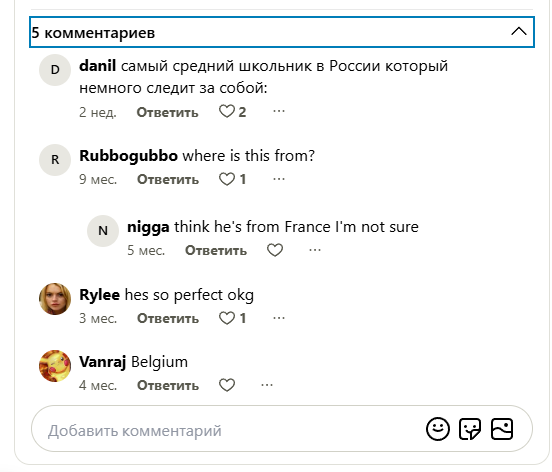Open more options on Rubbogubbo's comment
Viewport: 552px width, 472px height.
coord(279,179)
